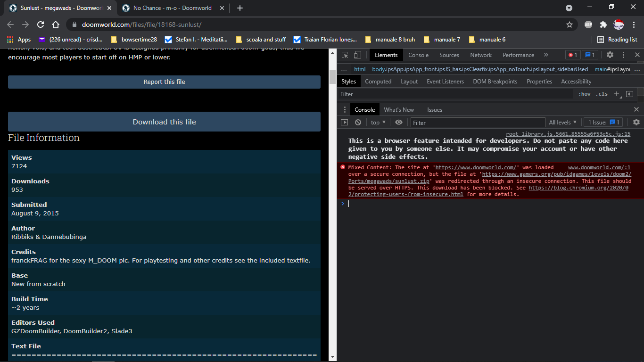Open the Apps bookmarks shortcut

tap(19, 40)
